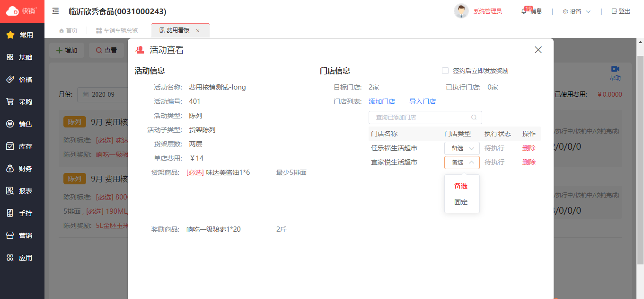Screen dimensions: 644x299
Task: Enable 签约后立即发放奖励 checkbox
Action: coord(445,70)
